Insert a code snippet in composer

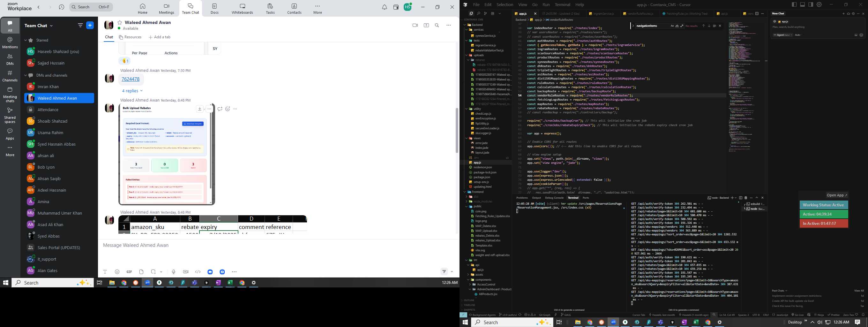(x=198, y=272)
